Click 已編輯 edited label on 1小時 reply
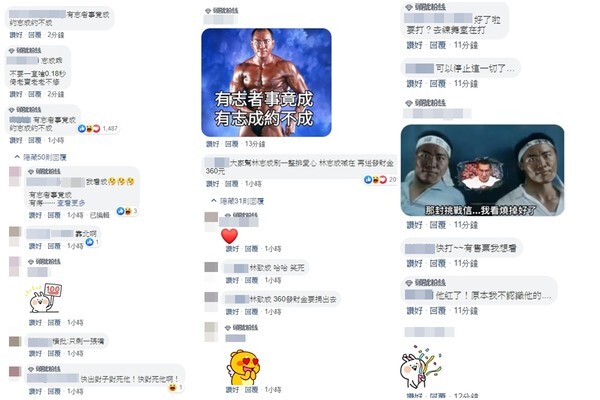600x400 pixels. point(99,215)
